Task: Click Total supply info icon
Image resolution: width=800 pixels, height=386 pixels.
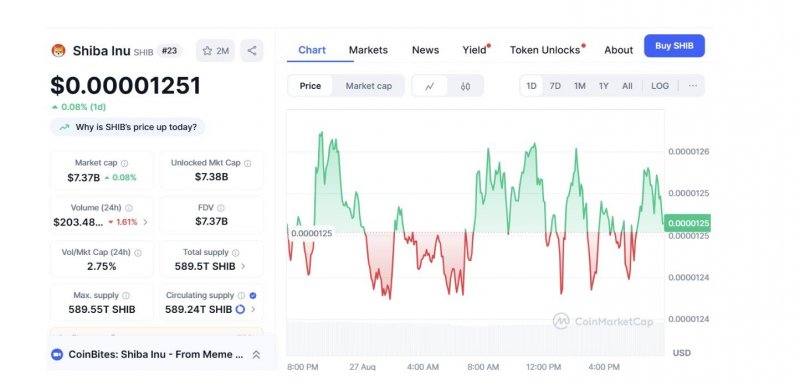Action: 235,252
